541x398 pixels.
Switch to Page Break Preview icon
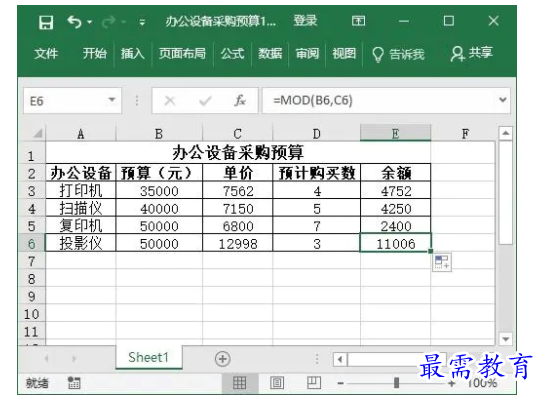[x=314, y=382]
